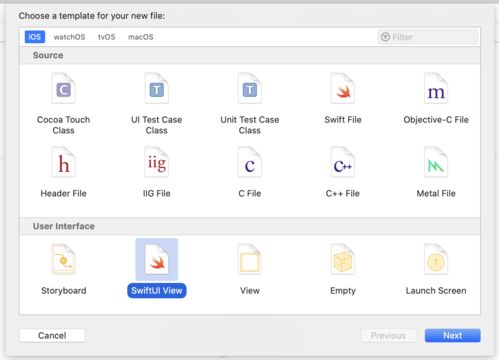
Task: Switch to the iOS platform tab
Action: coord(35,37)
